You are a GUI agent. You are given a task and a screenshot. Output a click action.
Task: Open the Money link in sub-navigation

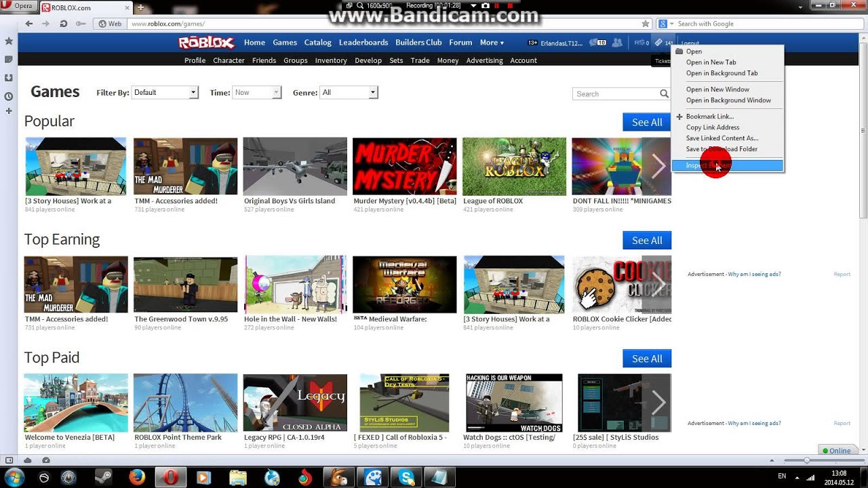[x=448, y=60]
